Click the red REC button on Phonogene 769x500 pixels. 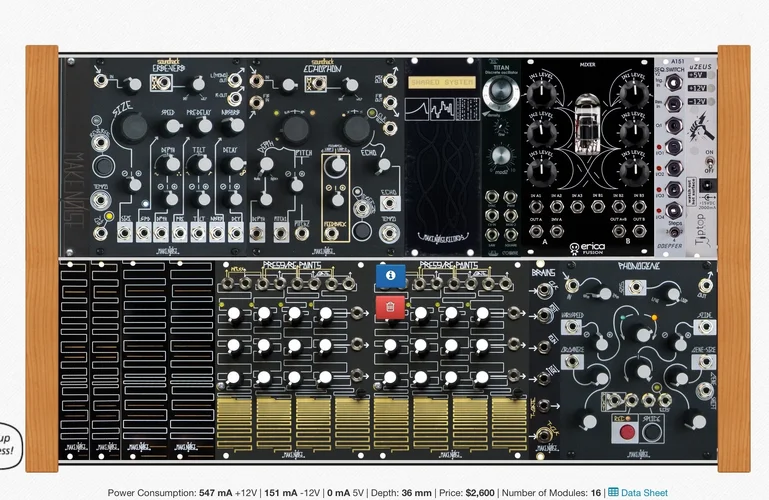[627, 432]
